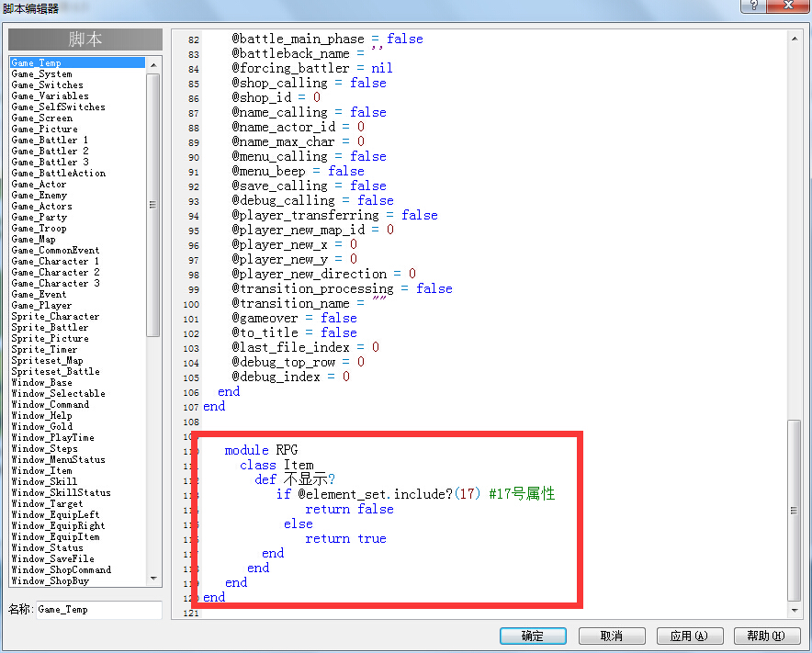Image resolution: width=812 pixels, height=653 pixels.
Task: Click the 取消 cancel button
Action: pyautogui.click(x=612, y=636)
